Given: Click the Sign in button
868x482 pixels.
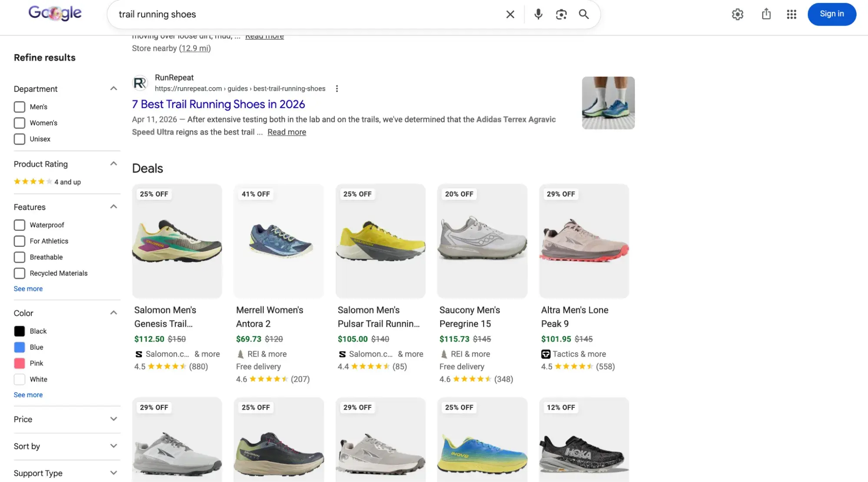Looking at the screenshot, I should point(832,14).
